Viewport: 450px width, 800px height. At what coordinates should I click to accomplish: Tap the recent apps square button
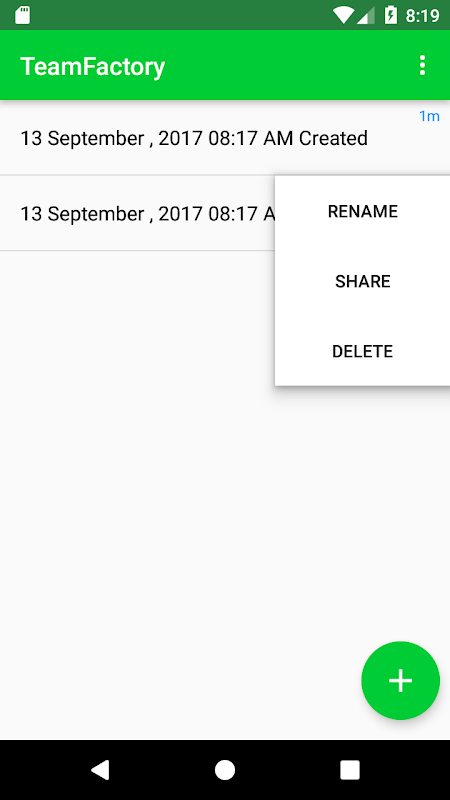click(x=350, y=770)
